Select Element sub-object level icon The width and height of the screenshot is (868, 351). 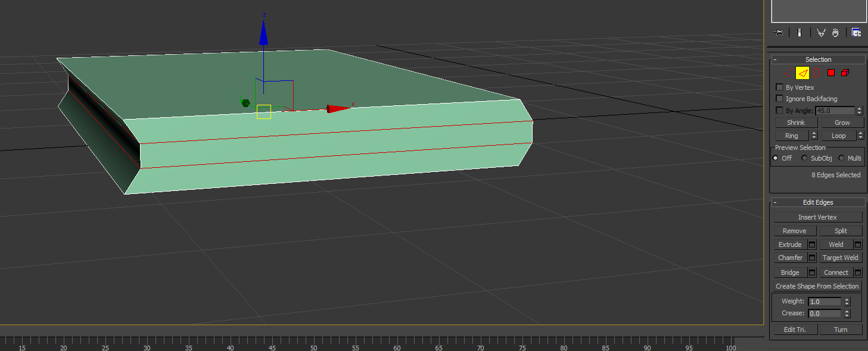pyautogui.click(x=845, y=73)
